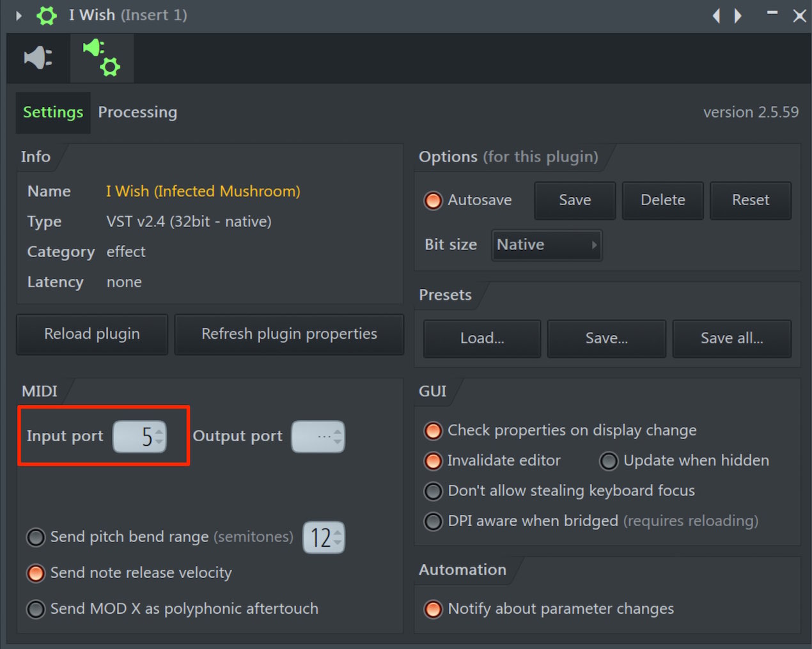Show the plugin editor via plug icon
Image resolution: width=812 pixels, height=649 pixels.
38,58
